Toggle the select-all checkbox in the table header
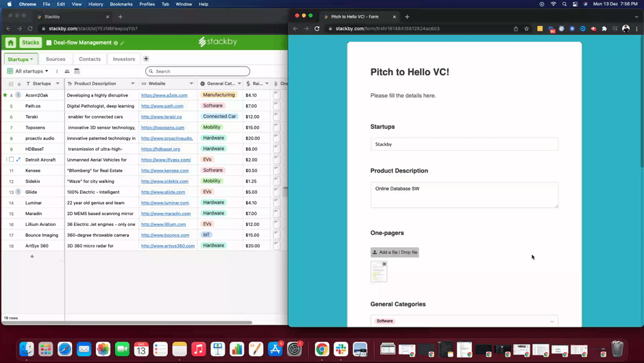 pos(11,84)
